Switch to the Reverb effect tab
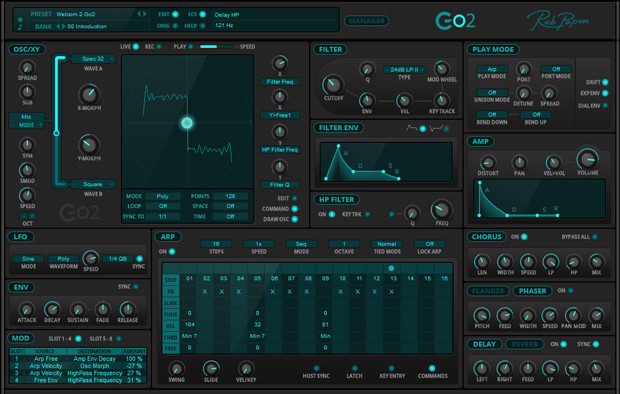The image size is (620, 394). coord(525,344)
